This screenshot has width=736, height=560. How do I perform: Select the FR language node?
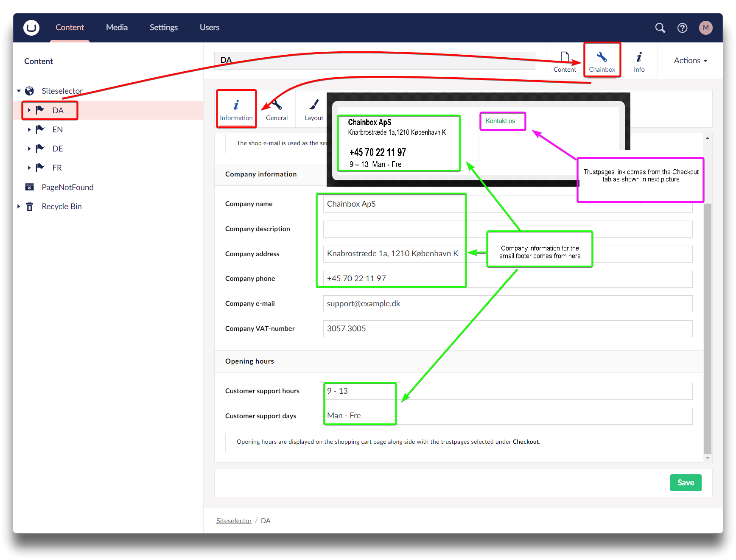pyautogui.click(x=57, y=168)
